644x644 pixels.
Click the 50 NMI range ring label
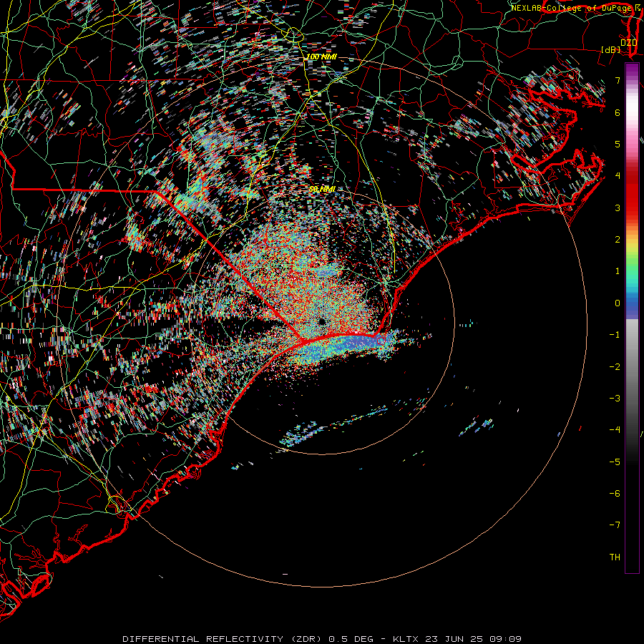[x=323, y=189]
